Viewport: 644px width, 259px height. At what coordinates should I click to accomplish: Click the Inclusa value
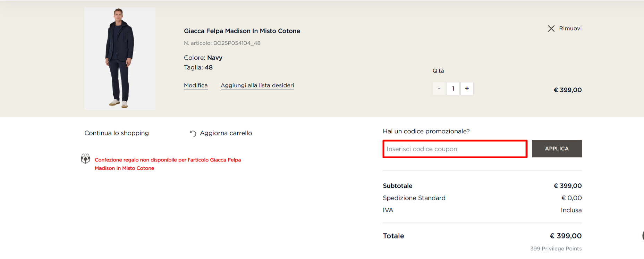coord(571,210)
